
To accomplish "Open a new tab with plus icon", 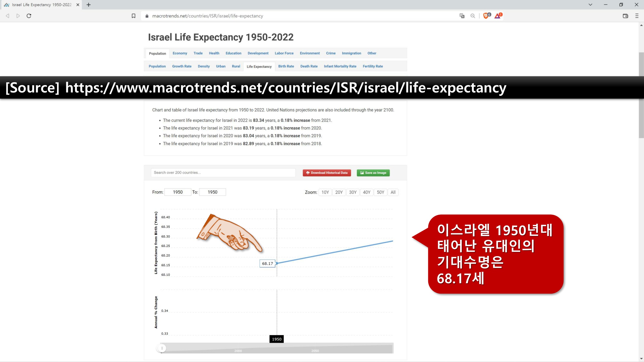I will (89, 5).
